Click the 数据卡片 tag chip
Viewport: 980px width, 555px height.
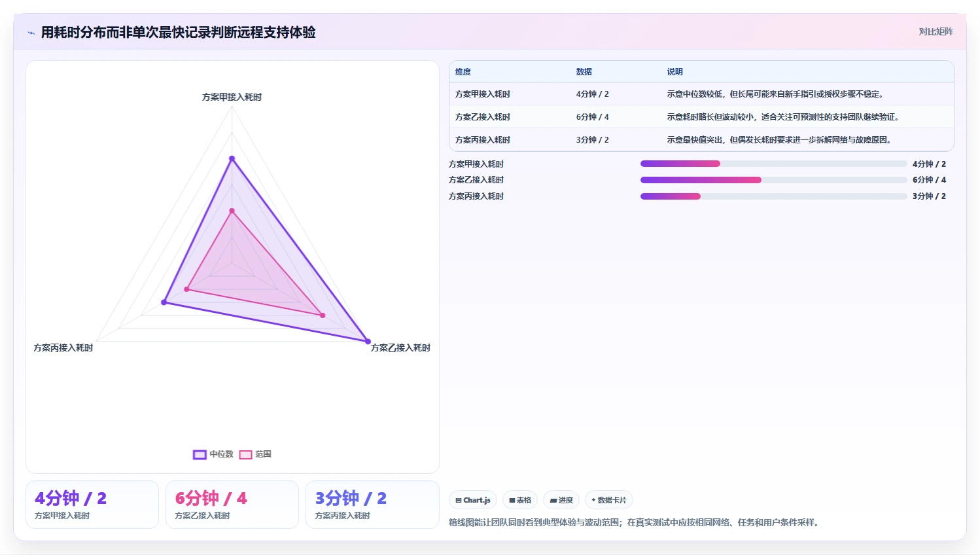[x=609, y=500]
